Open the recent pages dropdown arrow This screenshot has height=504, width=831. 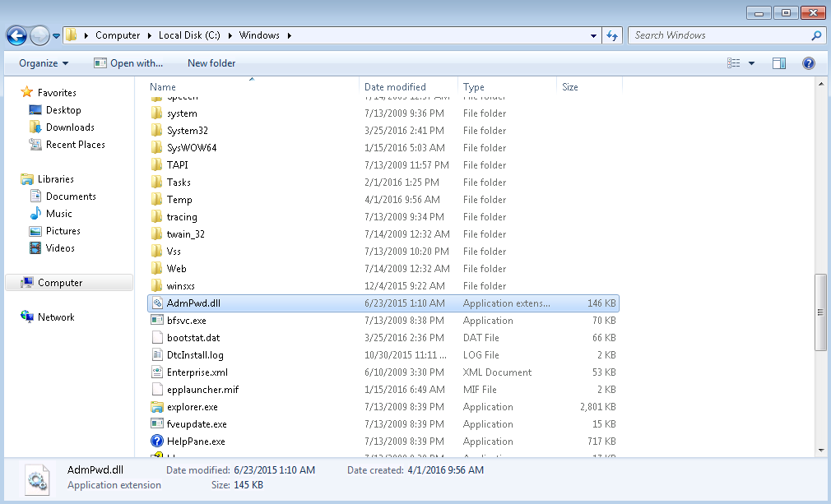tap(56, 36)
